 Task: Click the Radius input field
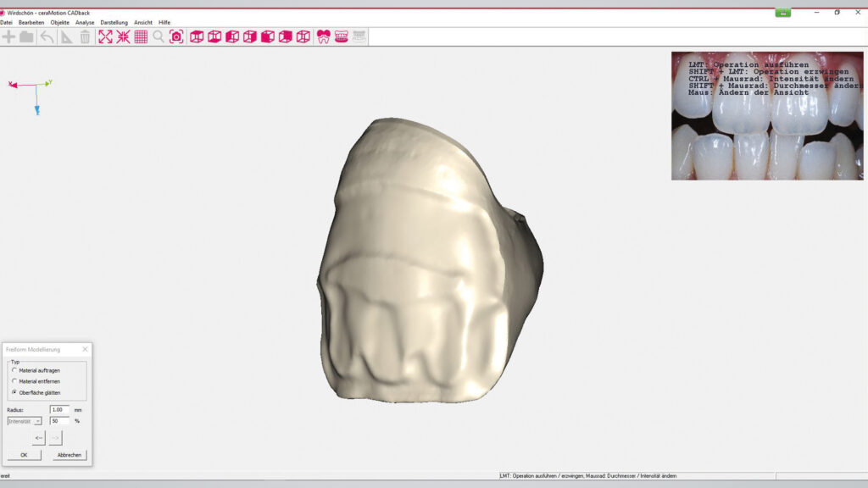pos(59,409)
